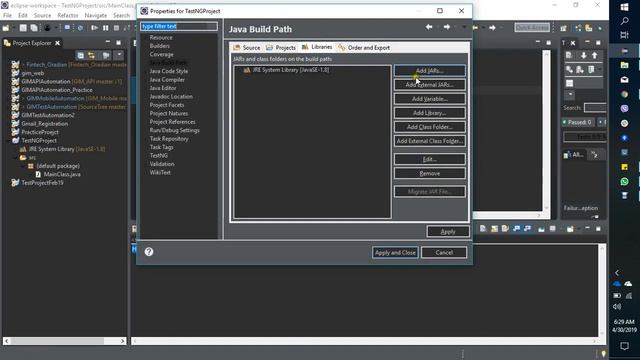
Task: Open Javadoc Location page
Action: 171,97
